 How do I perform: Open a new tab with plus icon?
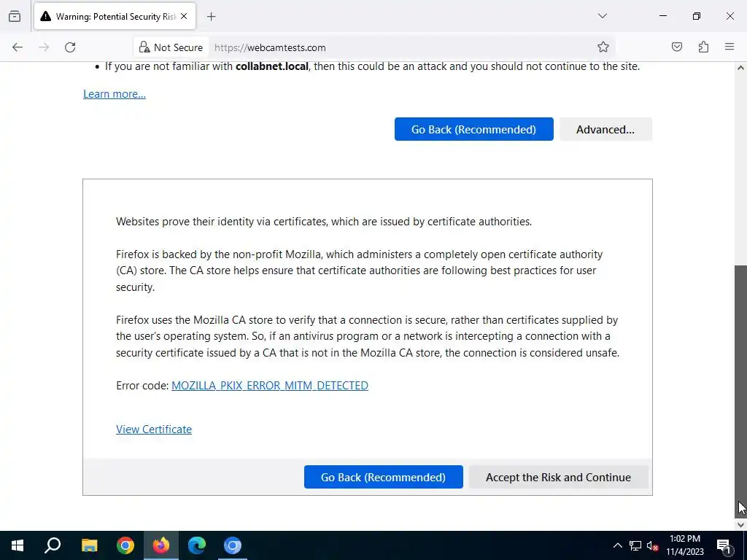click(211, 17)
